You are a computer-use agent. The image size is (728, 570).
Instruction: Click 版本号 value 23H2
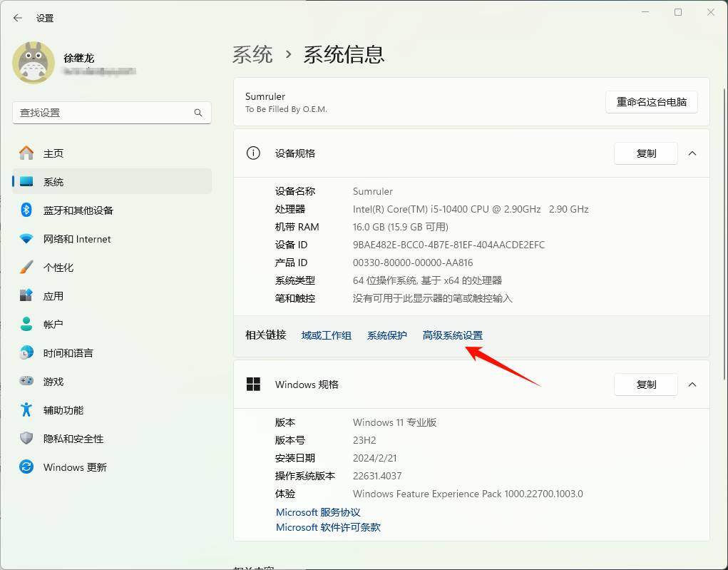[364, 440]
